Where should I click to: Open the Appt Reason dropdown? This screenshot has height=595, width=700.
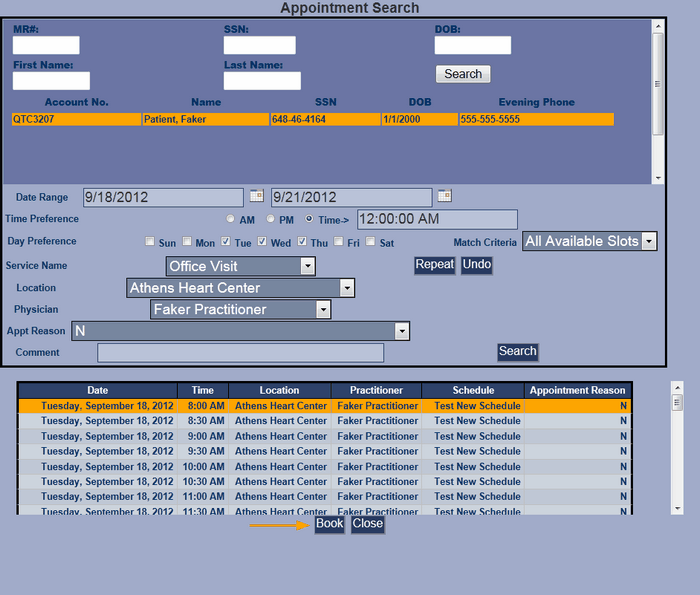(x=402, y=331)
